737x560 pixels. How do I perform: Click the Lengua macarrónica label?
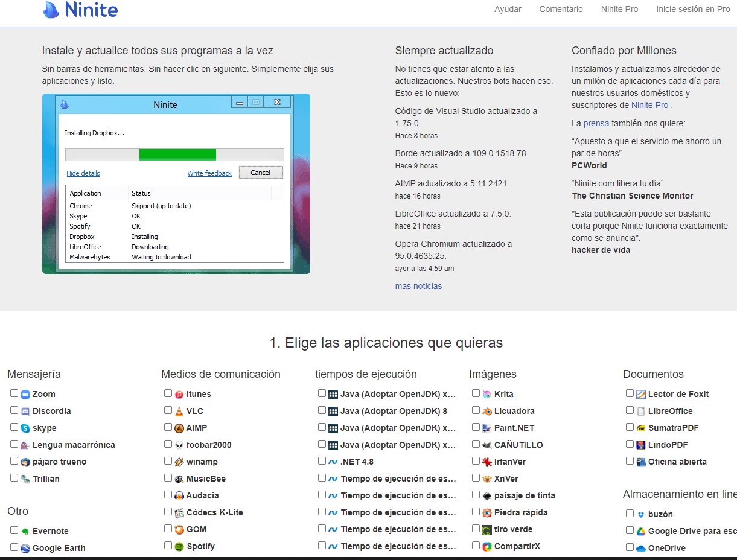point(74,445)
